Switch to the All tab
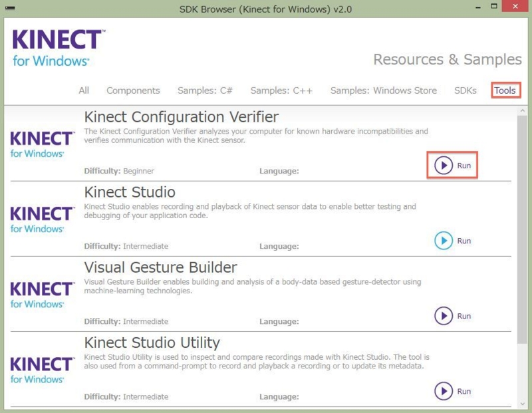 tap(83, 90)
